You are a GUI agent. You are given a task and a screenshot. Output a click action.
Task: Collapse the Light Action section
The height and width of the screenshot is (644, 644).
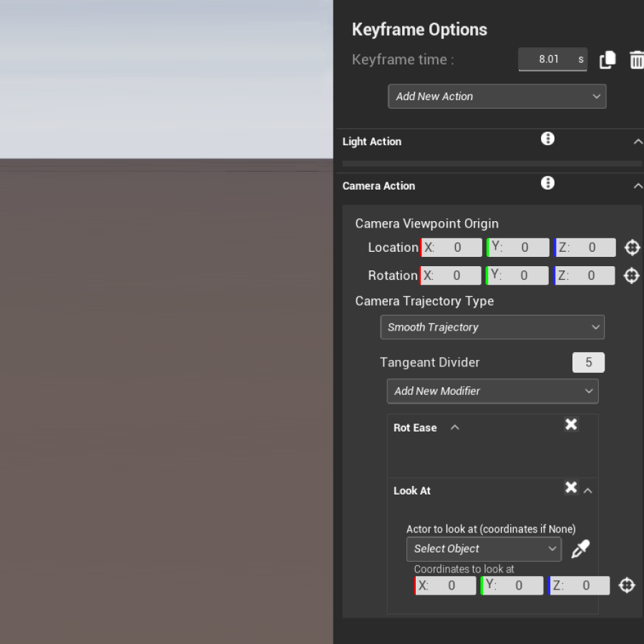tap(638, 142)
